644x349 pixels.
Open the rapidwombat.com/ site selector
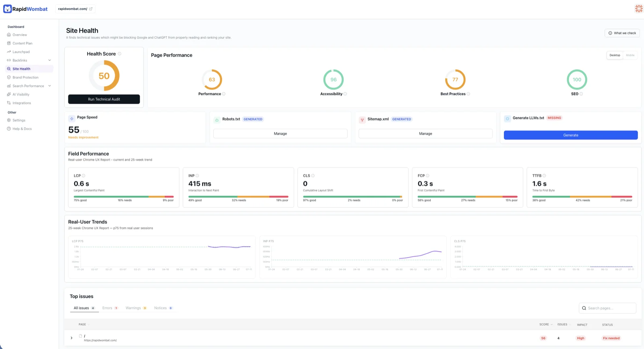[75, 9]
